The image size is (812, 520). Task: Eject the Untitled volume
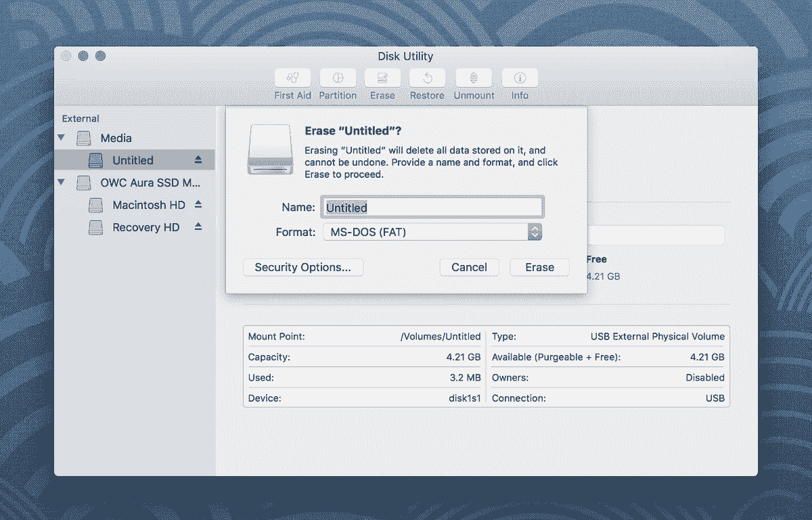[198, 160]
